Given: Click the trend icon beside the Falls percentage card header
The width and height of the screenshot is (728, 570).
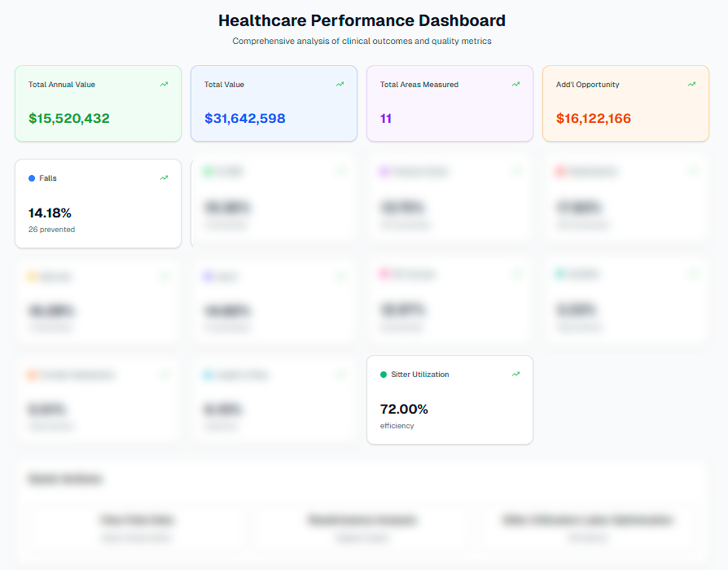Looking at the screenshot, I should [x=163, y=178].
